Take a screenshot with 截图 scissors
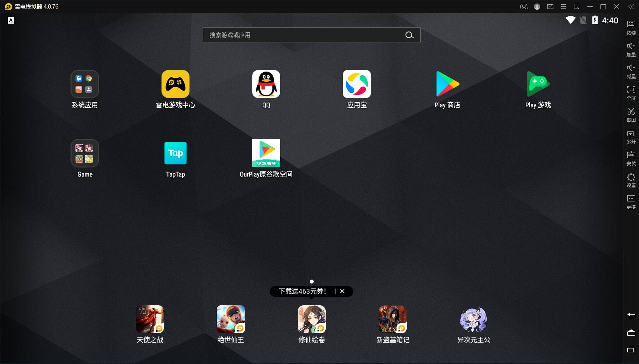This screenshot has height=364, width=639. point(631,115)
